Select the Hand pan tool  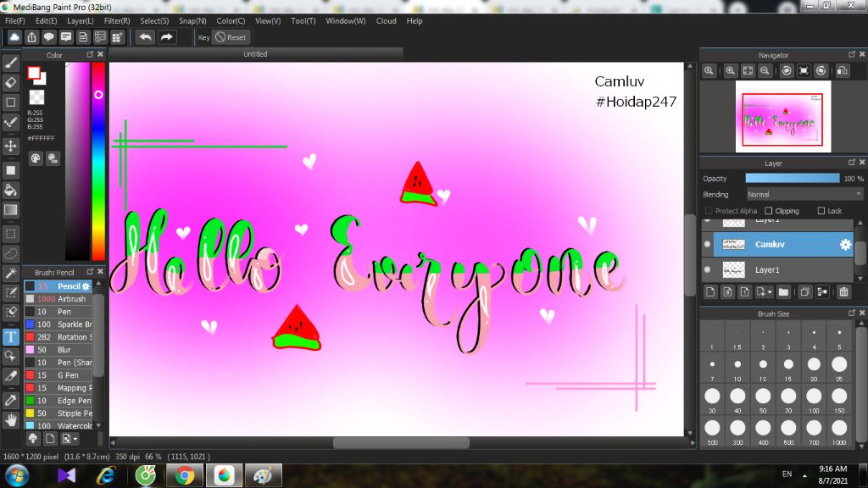11,419
